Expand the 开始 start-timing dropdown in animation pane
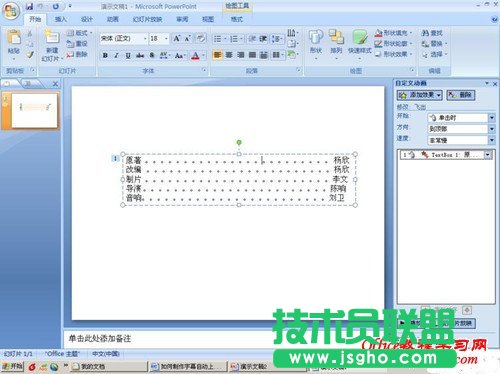This screenshot has width=500, height=374. coord(492,118)
